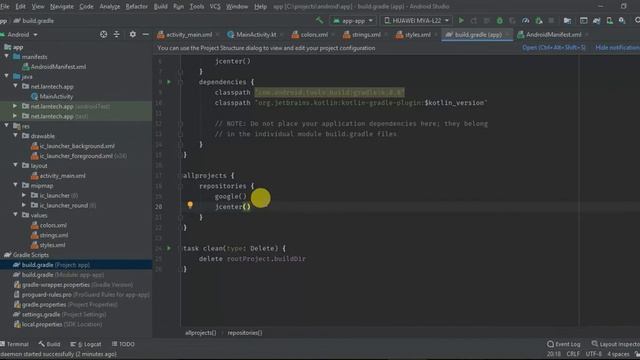This screenshot has width=640, height=360.
Task: Open the Event Log
Action: (x=563, y=344)
